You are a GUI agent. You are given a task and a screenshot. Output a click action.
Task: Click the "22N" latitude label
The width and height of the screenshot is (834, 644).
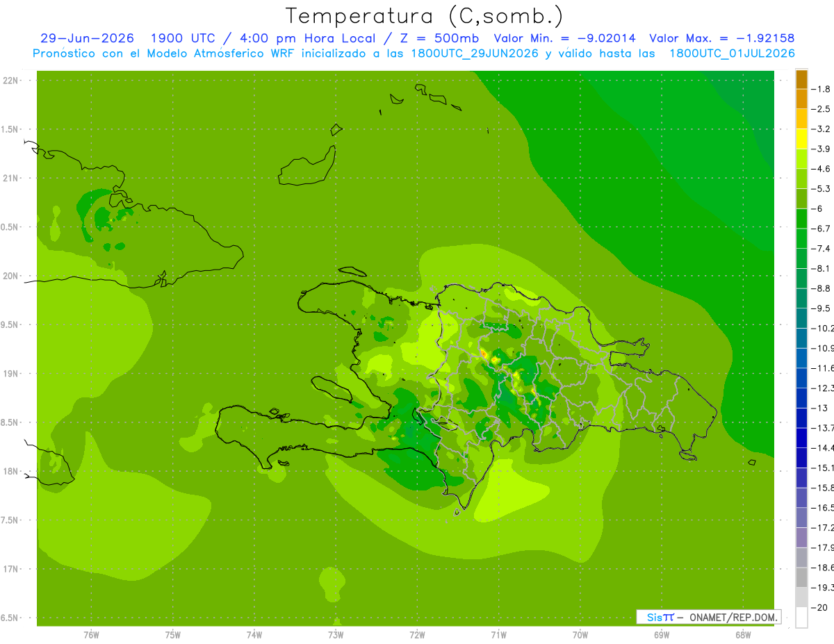click(x=12, y=81)
